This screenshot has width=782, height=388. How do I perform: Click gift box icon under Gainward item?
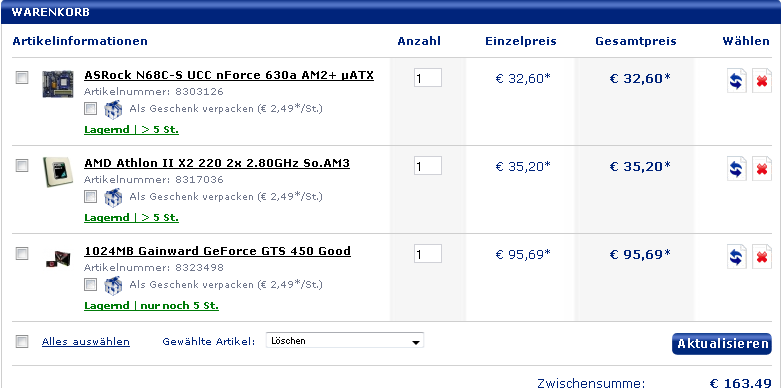click(113, 285)
